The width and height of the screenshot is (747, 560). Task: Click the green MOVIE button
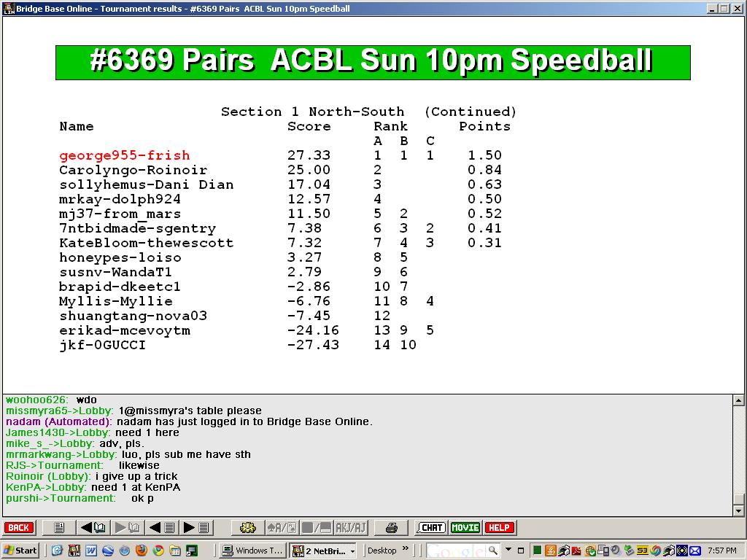tap(465, 528)
